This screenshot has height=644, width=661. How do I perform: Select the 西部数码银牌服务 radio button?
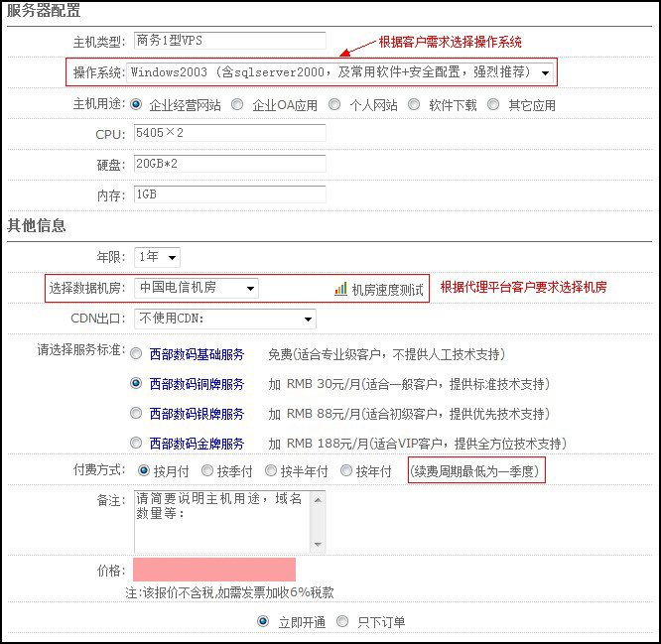(137, 413)
